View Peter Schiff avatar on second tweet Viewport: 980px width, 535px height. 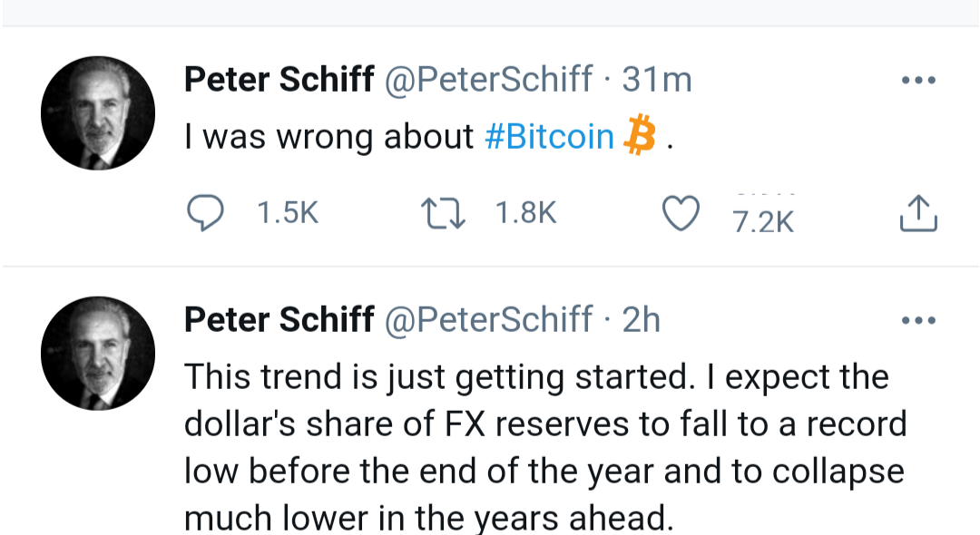point(98,354)
